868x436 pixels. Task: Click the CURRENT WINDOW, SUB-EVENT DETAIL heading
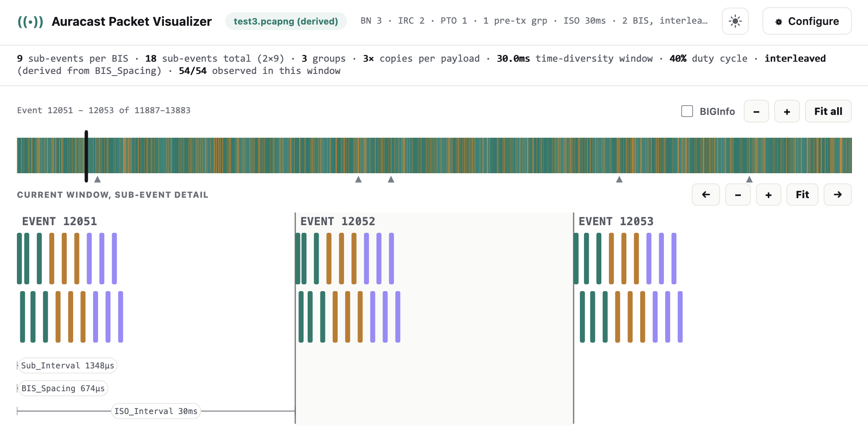[x=112, y=195]
